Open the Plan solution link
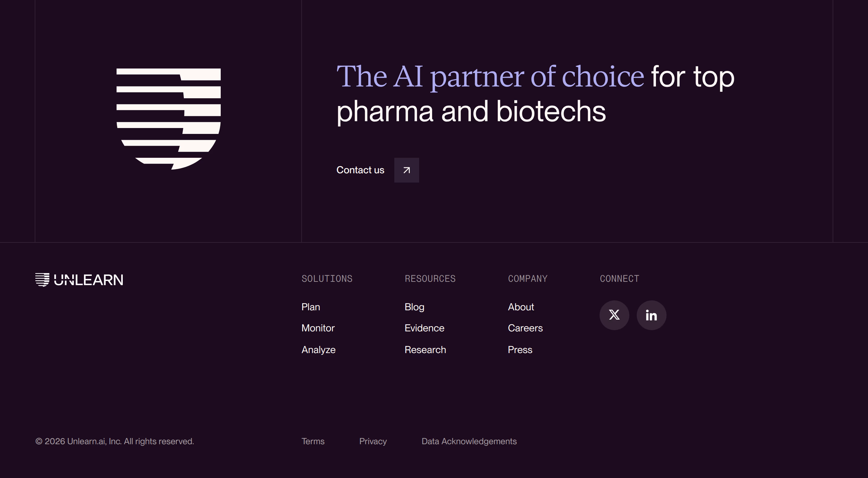Viewport: 868px width, 478px height. pos(311,307)
